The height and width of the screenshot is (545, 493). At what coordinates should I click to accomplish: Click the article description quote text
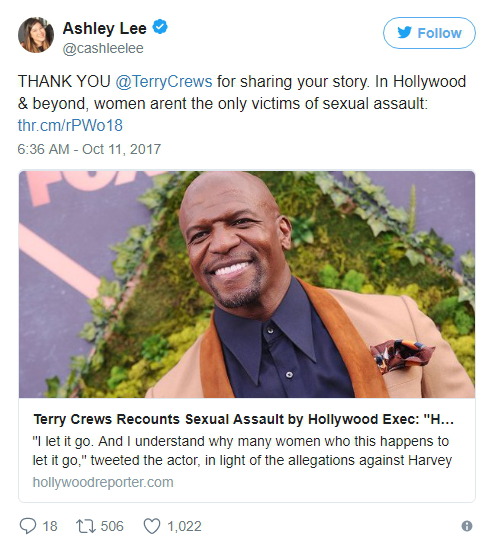point(242,450)
